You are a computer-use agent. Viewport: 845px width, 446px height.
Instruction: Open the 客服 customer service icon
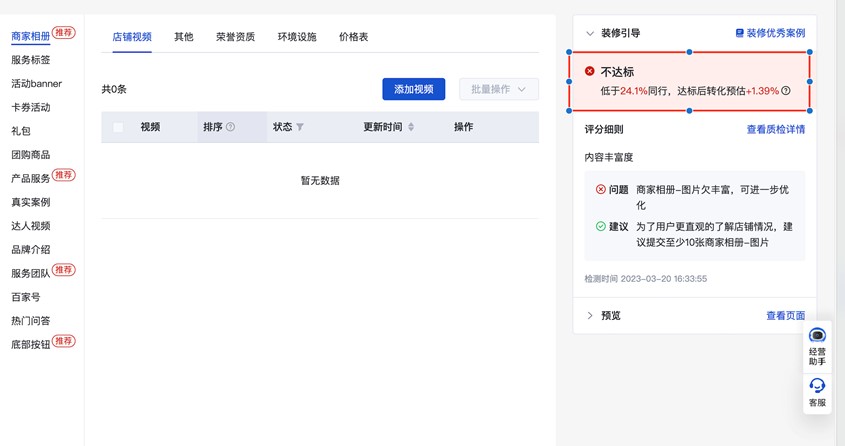click(817, 391)
